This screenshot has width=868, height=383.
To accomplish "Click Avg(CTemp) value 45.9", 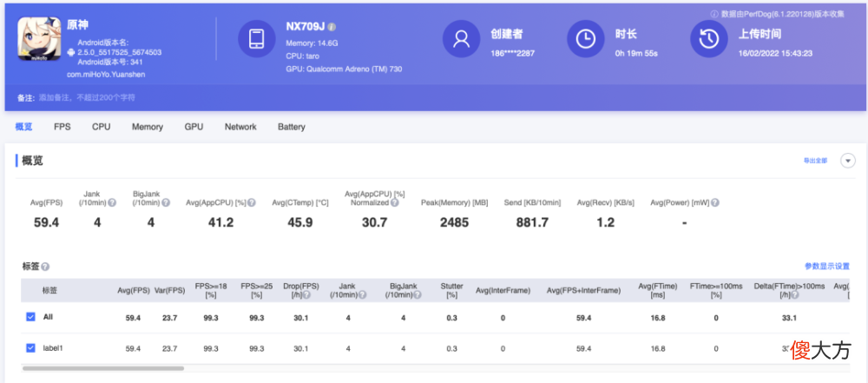I will [x=300, y=223].
